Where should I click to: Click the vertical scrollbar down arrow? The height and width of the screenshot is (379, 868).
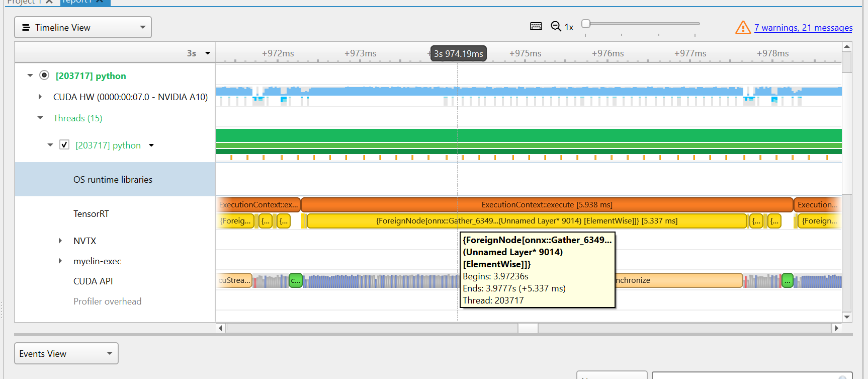pos(847,317)
